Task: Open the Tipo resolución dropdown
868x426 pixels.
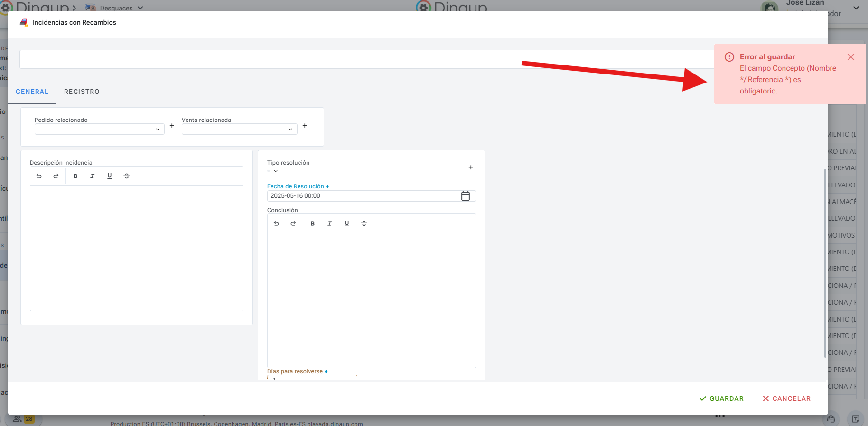Action: (275, 171)
